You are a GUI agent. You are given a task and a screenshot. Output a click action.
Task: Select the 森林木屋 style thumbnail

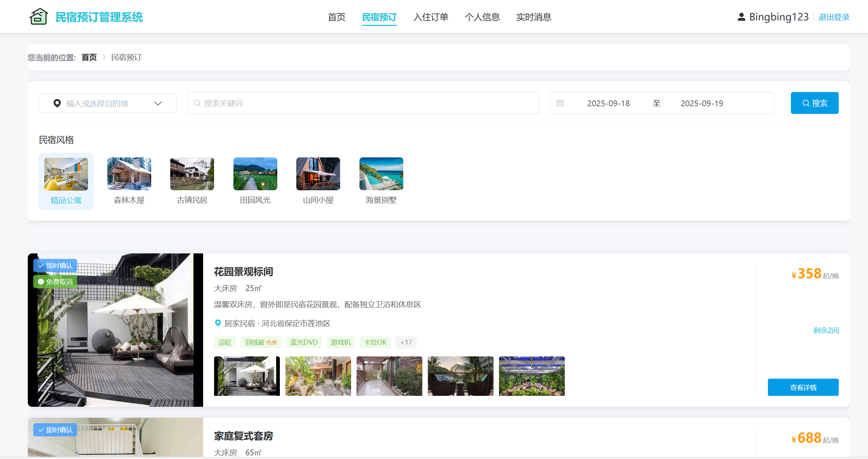tap(129, 174)
